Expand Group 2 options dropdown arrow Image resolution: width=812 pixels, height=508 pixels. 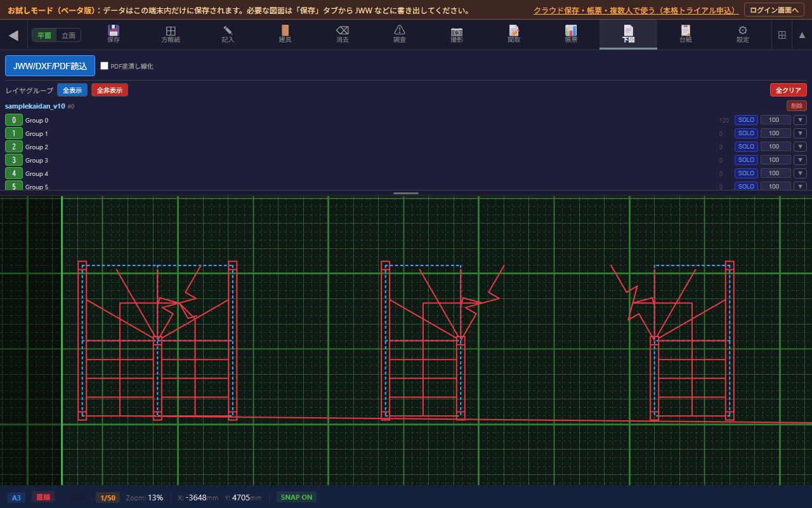tap(800, 147)
